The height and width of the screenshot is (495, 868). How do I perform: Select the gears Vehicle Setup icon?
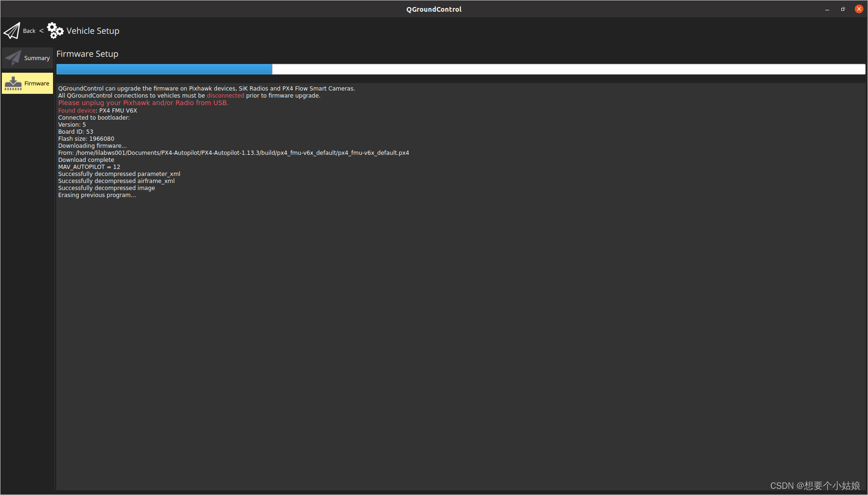pos(55,30)
